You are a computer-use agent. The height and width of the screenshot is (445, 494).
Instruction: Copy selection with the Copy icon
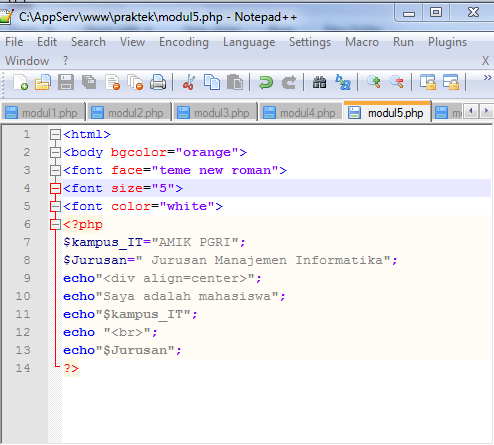click(212, 82)
